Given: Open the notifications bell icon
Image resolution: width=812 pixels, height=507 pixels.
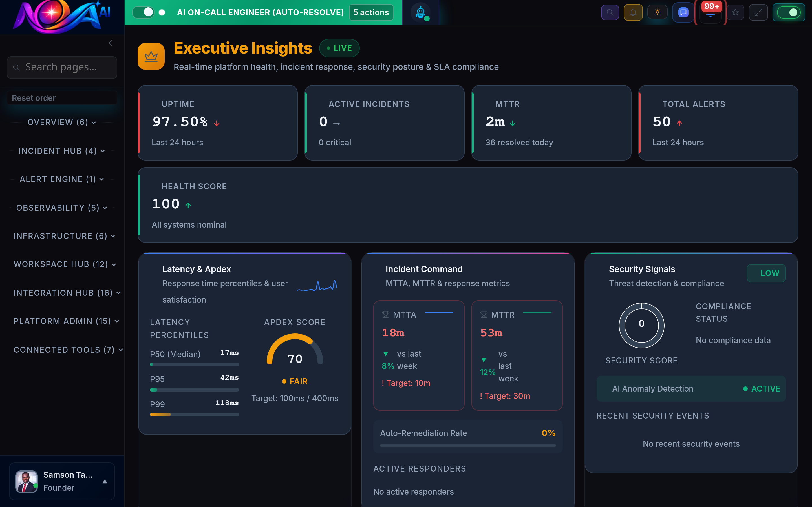Looking at the screenshot, I should [x=634, y=12].
